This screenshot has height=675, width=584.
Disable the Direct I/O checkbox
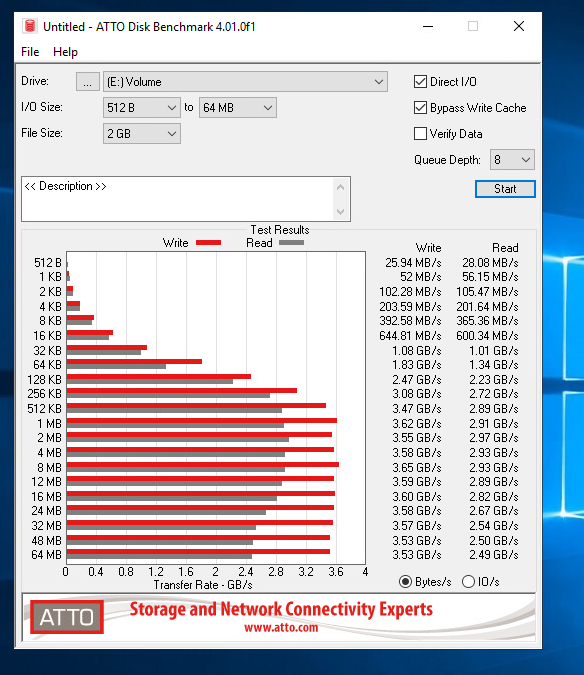(x=420, y=82)
